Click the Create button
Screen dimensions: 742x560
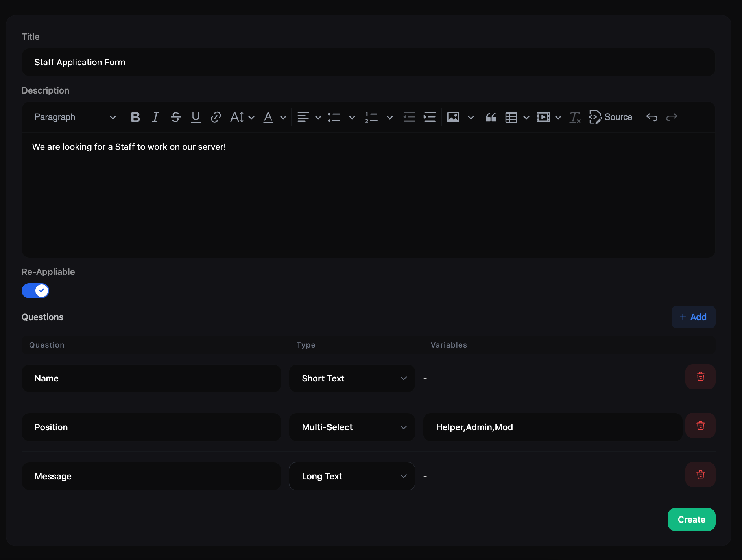pyautogui.click(x=691, y=519)
